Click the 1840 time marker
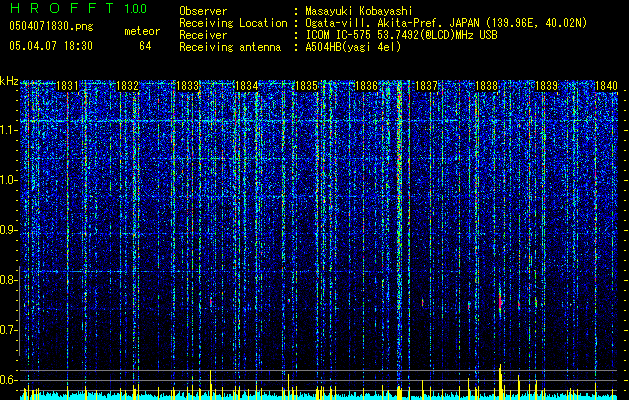The width and height of the screenshot is (629, 400). [606, 86]
